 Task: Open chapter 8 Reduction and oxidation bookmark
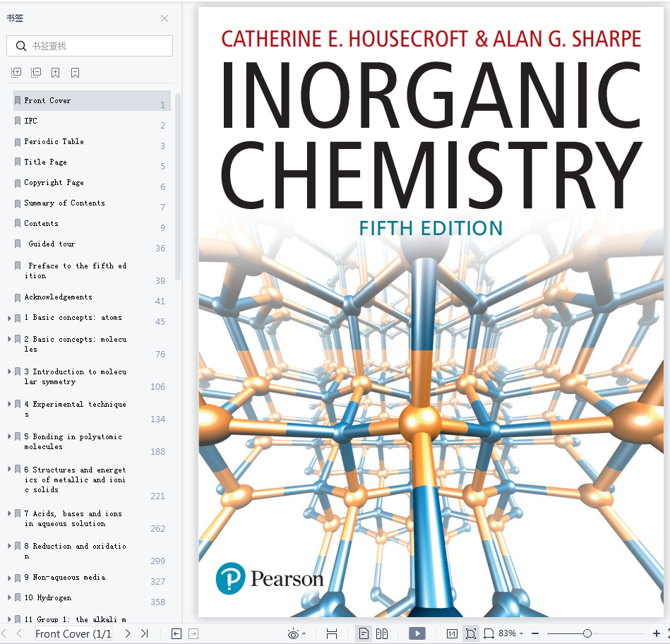(76, 551)
